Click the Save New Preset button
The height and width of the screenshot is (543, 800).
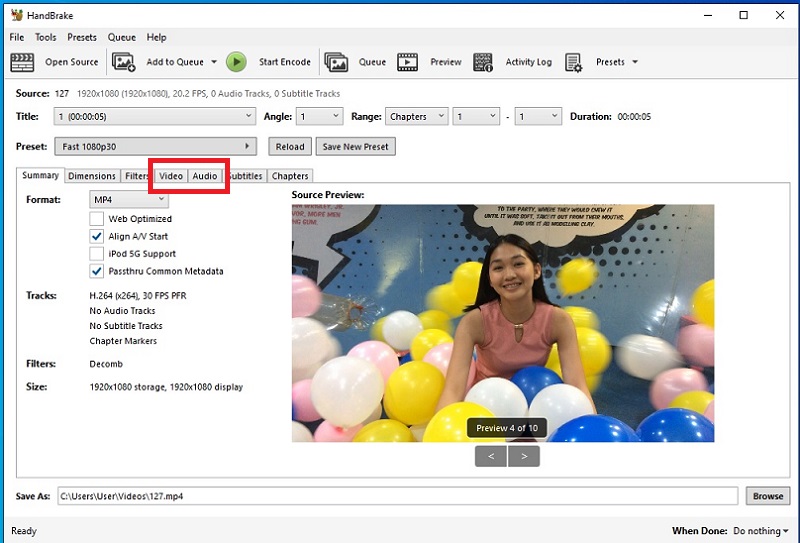[355, 147]
